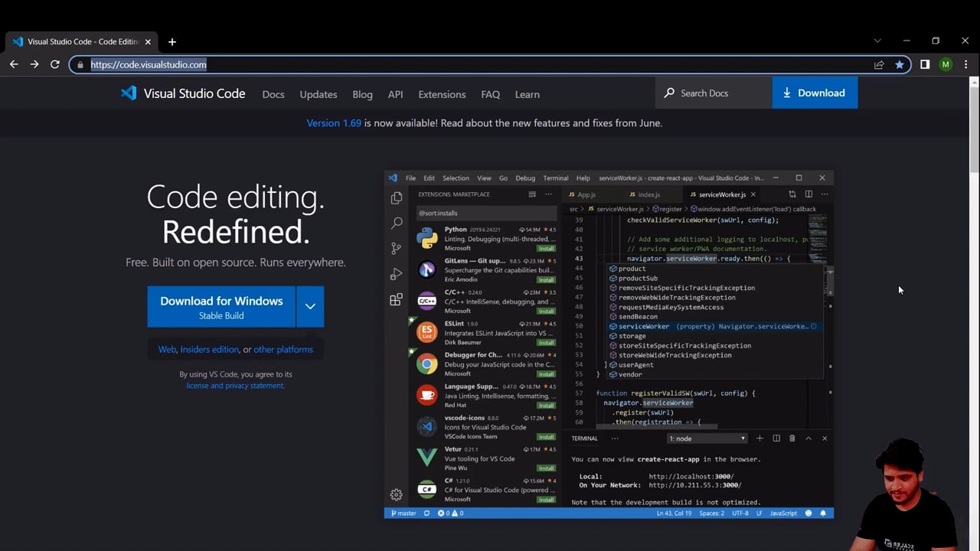Viewport: 980px width, 551px height.
Task: Select the App.js editor tab
Action: pyautogui.click(x=586, y=194)
